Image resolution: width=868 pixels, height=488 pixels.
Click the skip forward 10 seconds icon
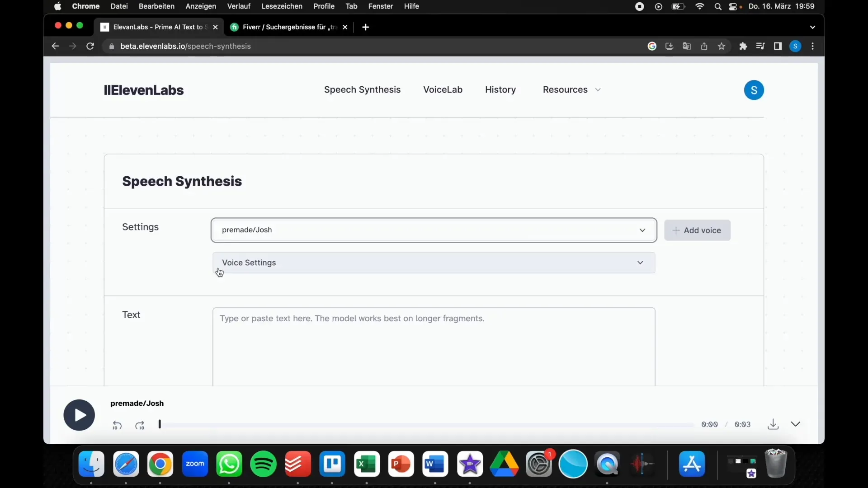tap(140, 424)
